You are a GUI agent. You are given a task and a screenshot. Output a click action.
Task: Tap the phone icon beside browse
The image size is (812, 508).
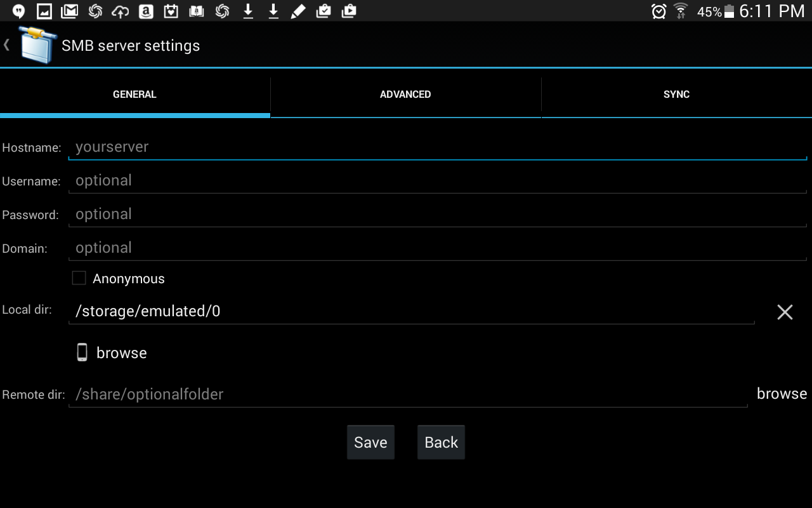click(x=82, y=352)
